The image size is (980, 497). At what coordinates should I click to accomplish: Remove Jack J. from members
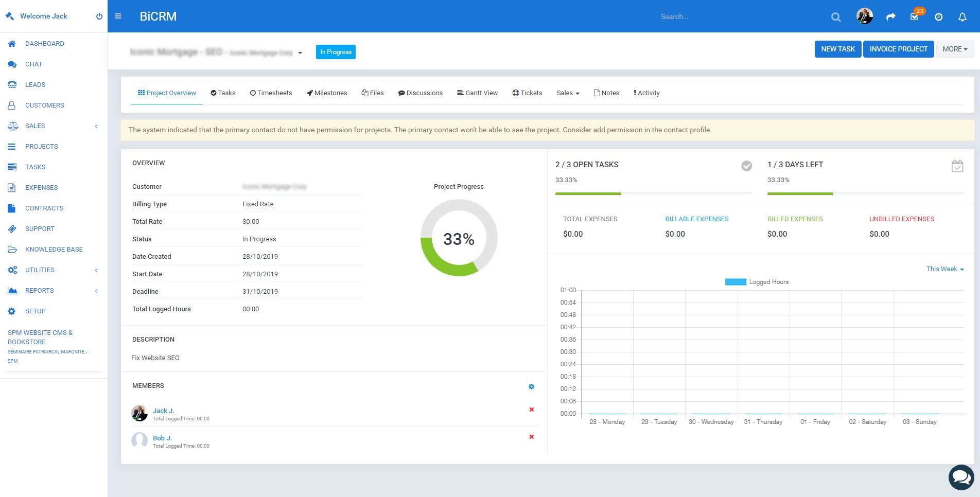[531, 410]
